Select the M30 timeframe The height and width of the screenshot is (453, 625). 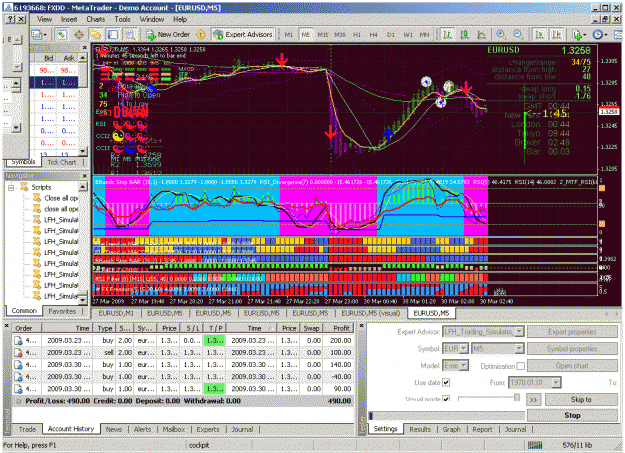(340, 35)
